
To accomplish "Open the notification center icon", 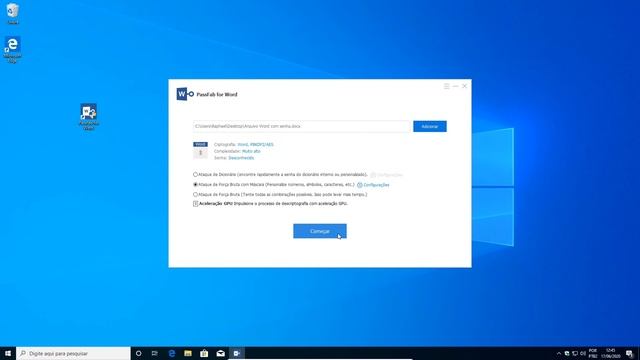I will [x=630, y=353].
